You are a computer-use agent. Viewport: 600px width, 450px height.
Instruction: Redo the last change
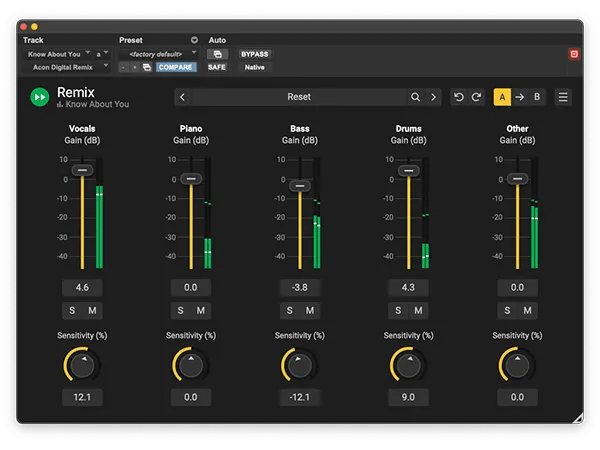(x=476, y=97)
